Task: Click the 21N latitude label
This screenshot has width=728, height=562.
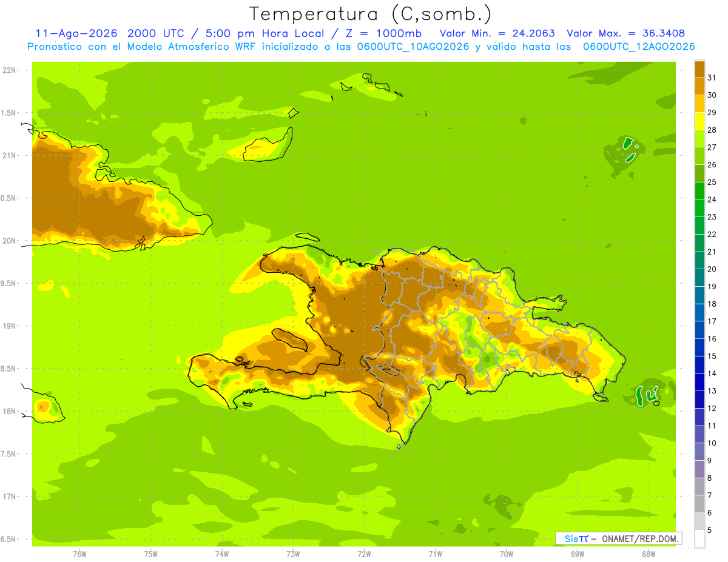Action: tap(9, 155)
